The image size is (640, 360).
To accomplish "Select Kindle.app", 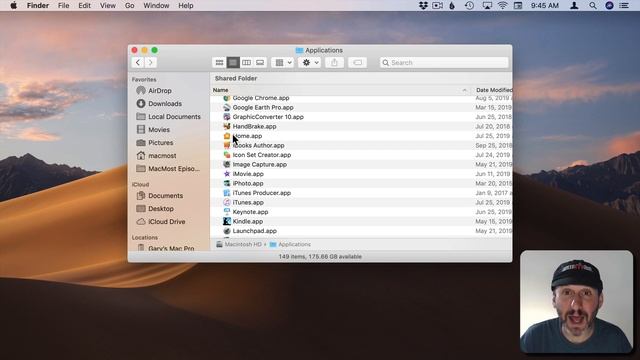I will click(x=248, y=222).
